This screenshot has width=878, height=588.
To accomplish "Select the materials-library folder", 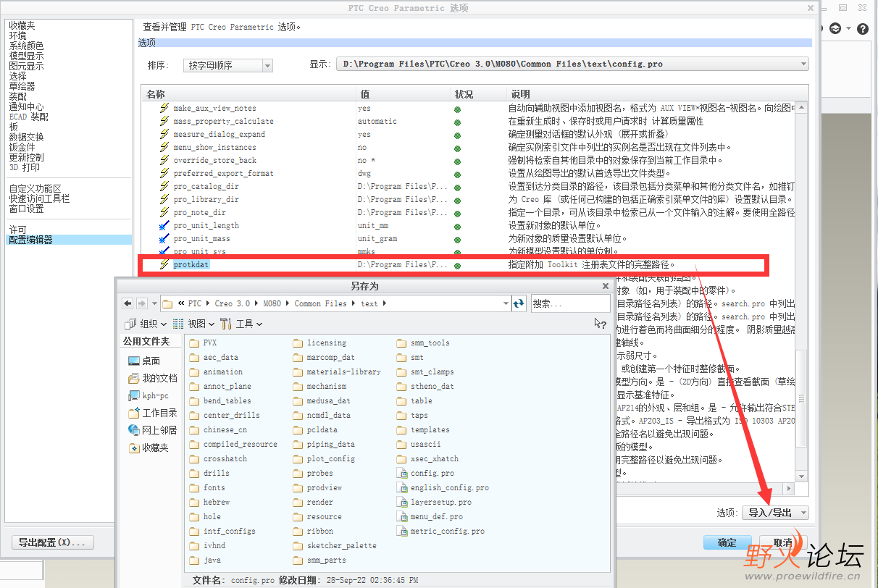I will 337,371.
